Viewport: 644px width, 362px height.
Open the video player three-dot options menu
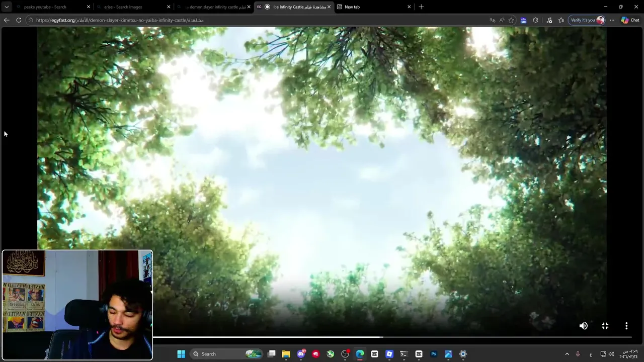[x=626, y=326]
